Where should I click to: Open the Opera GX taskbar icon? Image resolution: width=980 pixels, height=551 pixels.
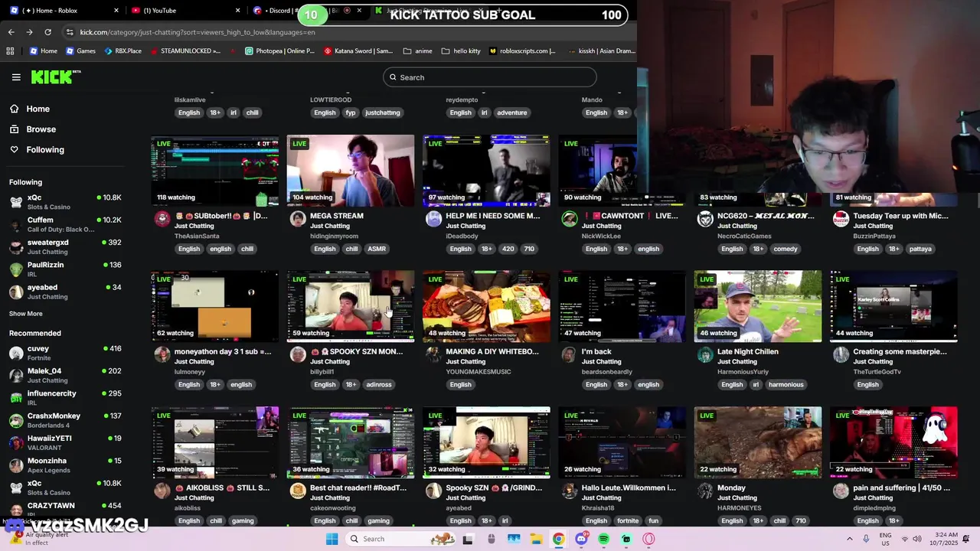click(649, 539)
